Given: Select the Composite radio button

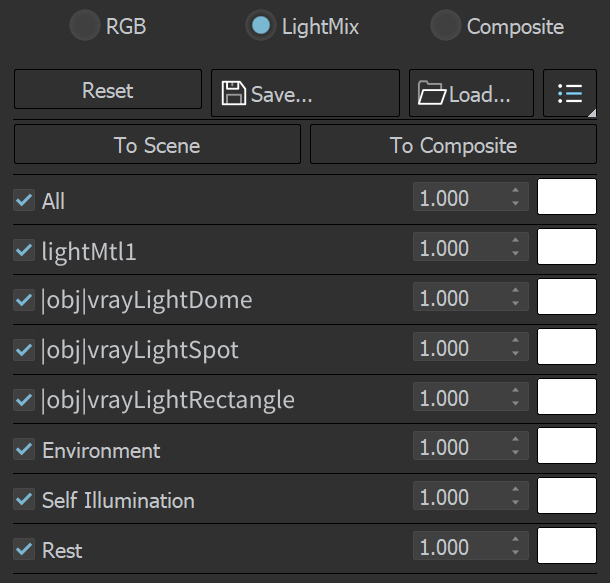Looking at the screenshot, I should [446, 25].
